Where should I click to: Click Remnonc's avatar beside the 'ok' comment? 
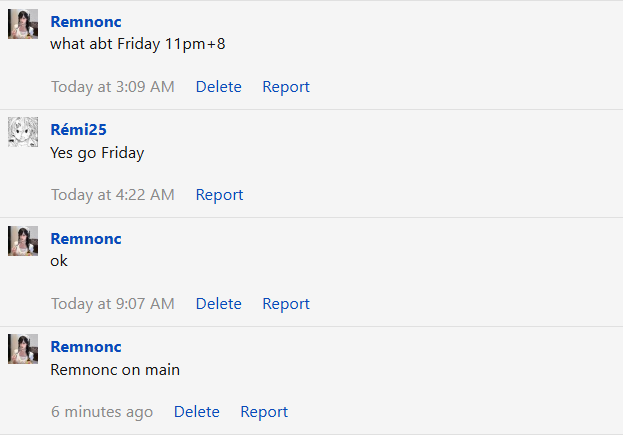23,241
